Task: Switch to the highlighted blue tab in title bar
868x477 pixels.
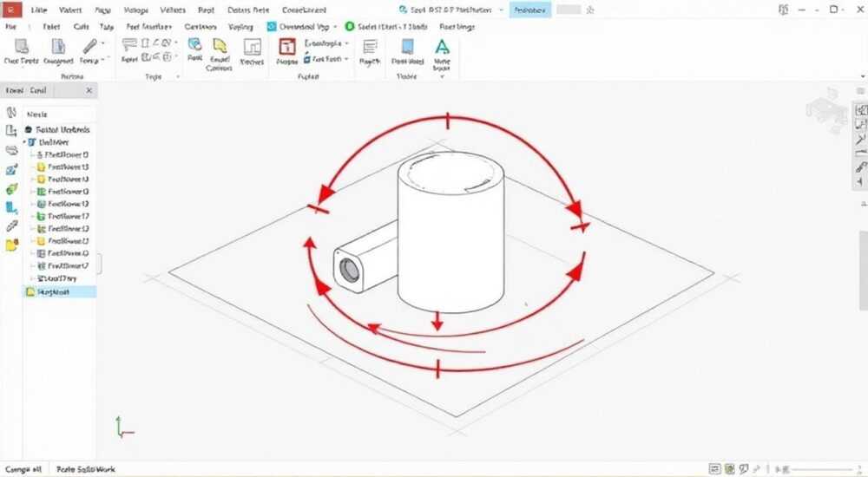Action: 529,10
